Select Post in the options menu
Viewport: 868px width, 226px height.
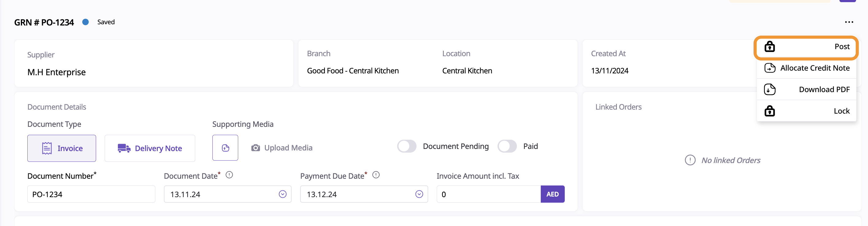[842, 47]
